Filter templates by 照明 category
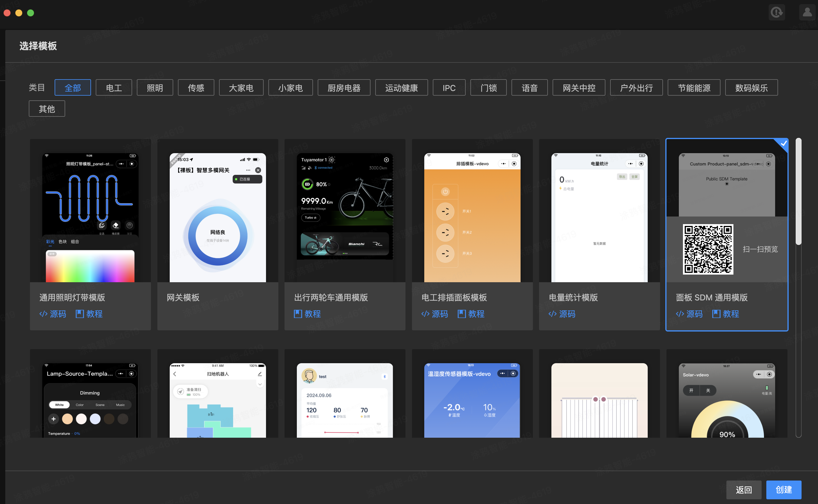Screen dimensions: 818x504 155,88
